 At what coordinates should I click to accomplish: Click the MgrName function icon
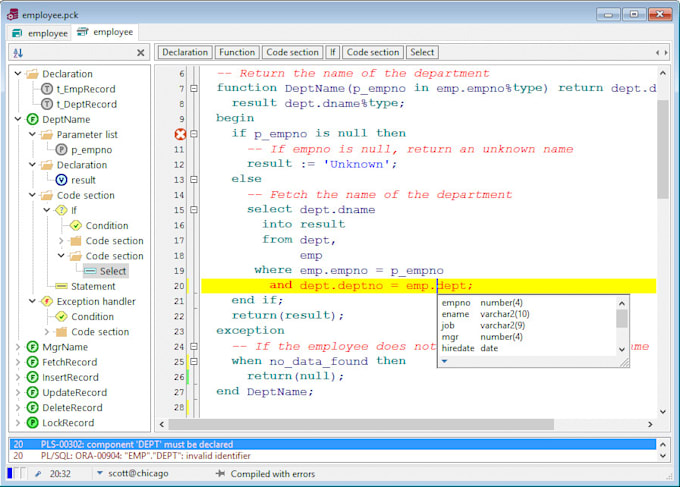point(33,347)
